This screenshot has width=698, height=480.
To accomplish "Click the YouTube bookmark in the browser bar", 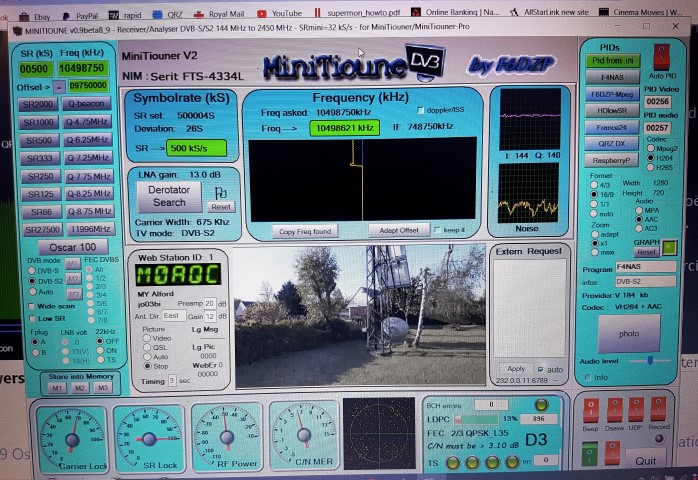I will coord(279,13).
